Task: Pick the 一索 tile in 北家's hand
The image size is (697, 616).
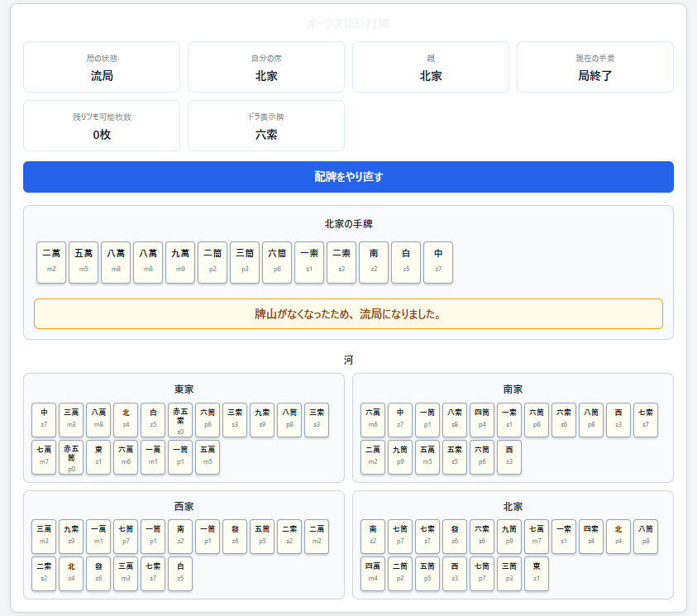Action: tap(309, 262)
